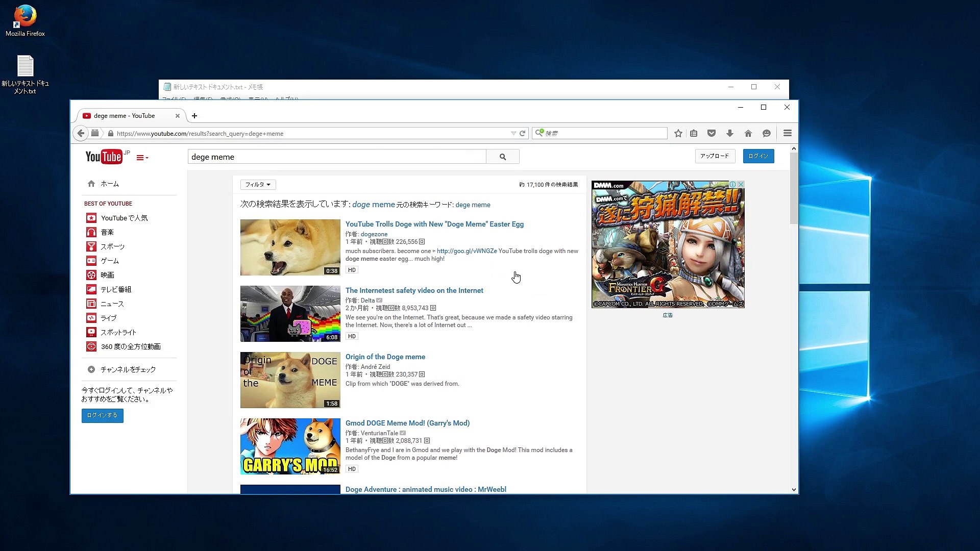Open the downloads arrow icon
Viewport: 980px width, 551px height.
coord(730,133)
